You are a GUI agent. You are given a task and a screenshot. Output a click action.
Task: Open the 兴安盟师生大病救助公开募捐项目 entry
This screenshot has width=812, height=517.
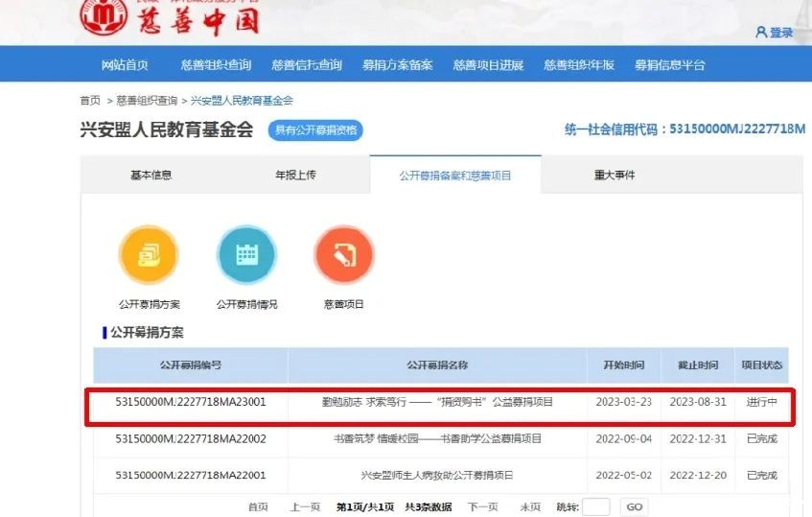tap(437, 475)
